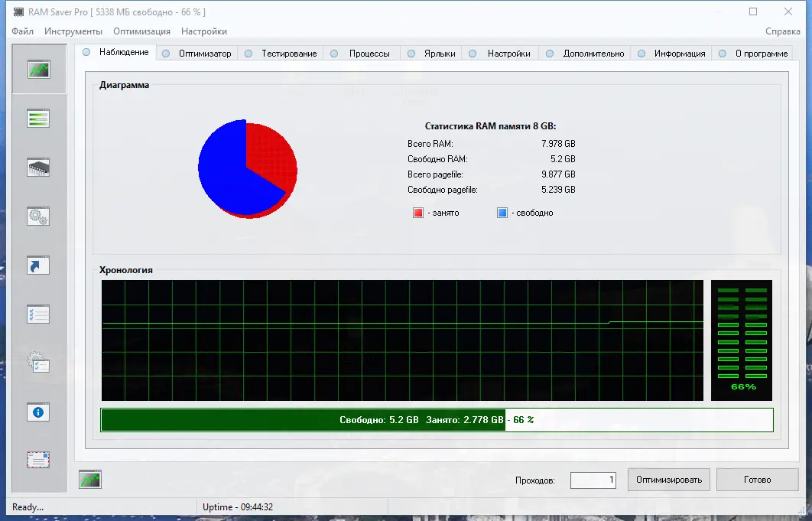Click the Готово button
This screenshot has width=812, height=521.
756,480
